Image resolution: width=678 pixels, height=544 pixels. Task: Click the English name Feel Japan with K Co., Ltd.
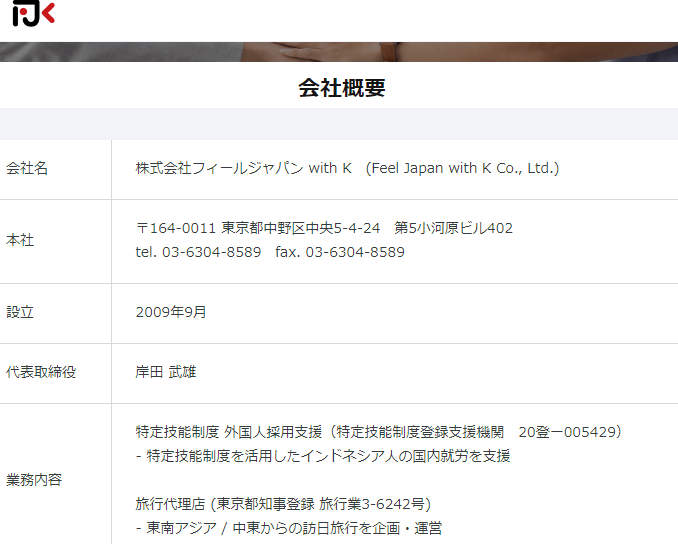(463, 169)
